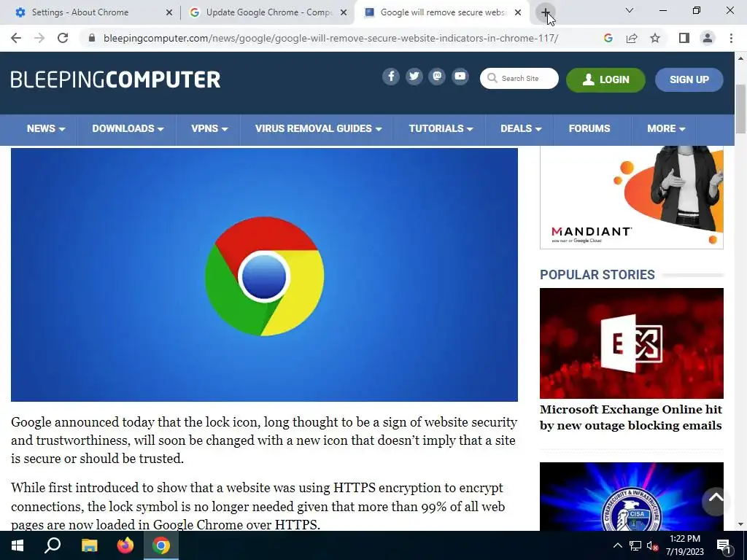Viewport: 747px width, 560px height.
Task: Launch File Explorer from taskbar
Action: [89, 545]
